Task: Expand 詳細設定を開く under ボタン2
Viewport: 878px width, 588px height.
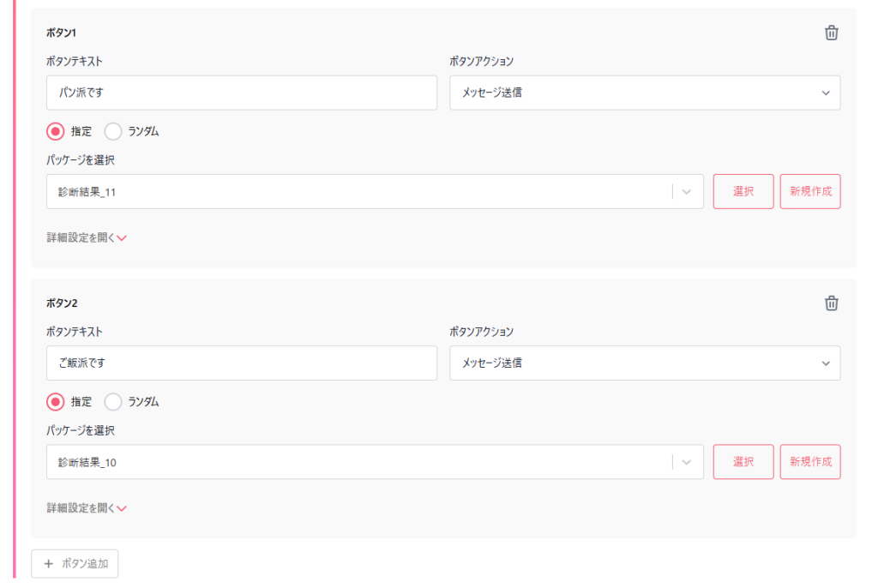Action: (87, 508)
